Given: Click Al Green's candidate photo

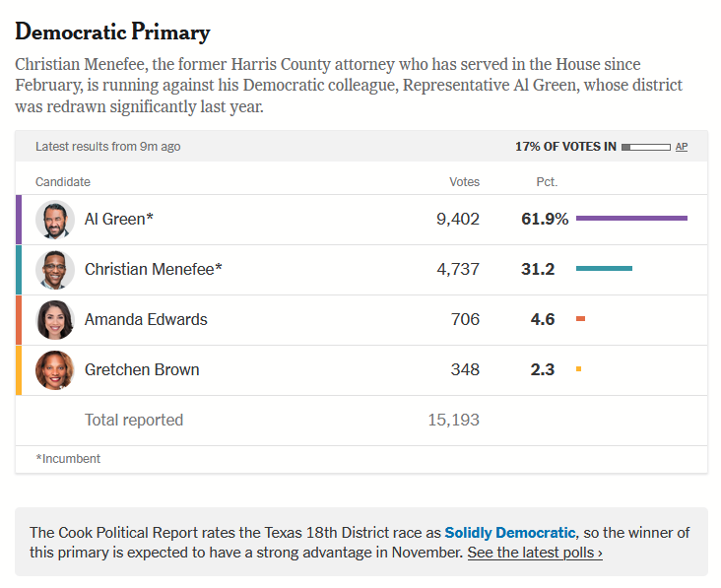Looking at the screenshot, I should 55,220.
